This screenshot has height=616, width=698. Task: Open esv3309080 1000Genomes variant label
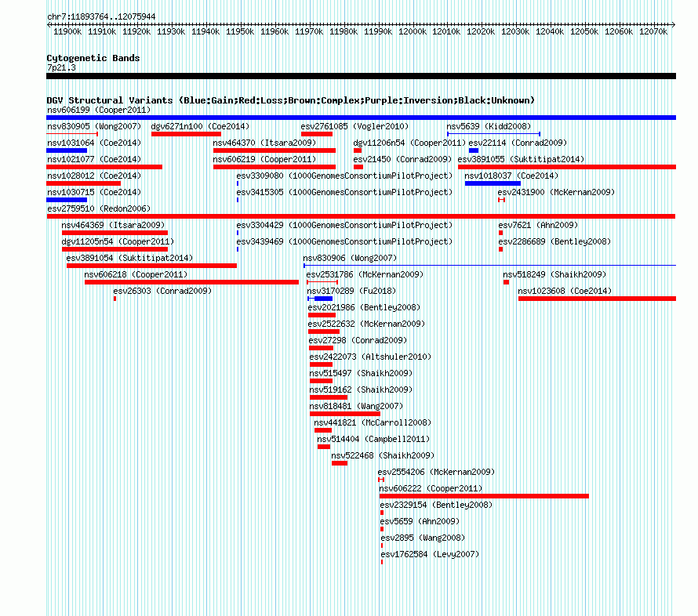coord(344,176)
